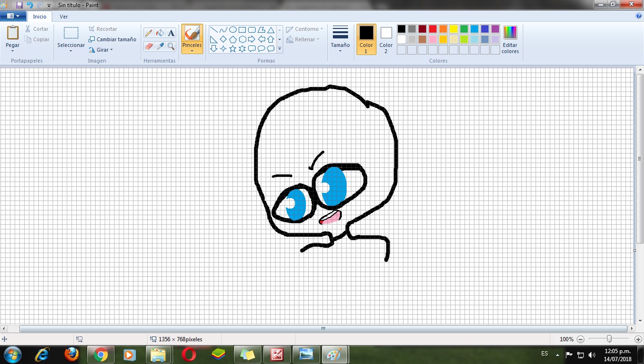Choose the Down arrow shape
Viewport: 644px width, 364px height.
tap(214, 48)
